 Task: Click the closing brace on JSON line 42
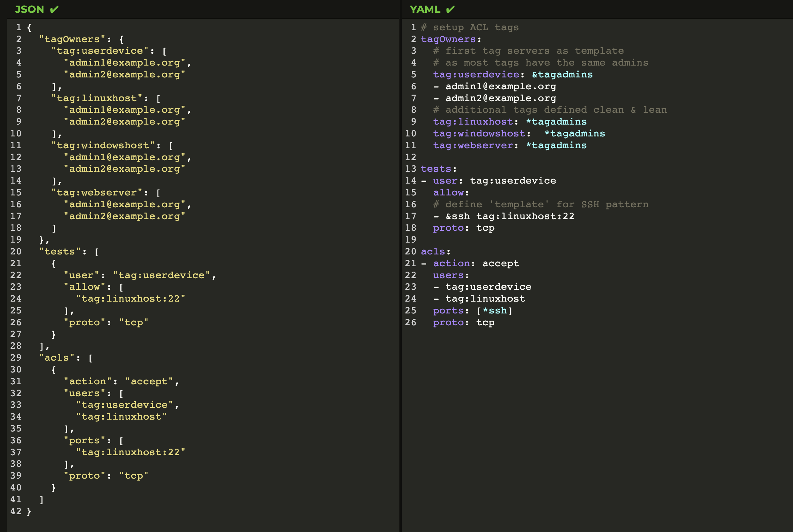pyautogui.click(x=29, y=511)
